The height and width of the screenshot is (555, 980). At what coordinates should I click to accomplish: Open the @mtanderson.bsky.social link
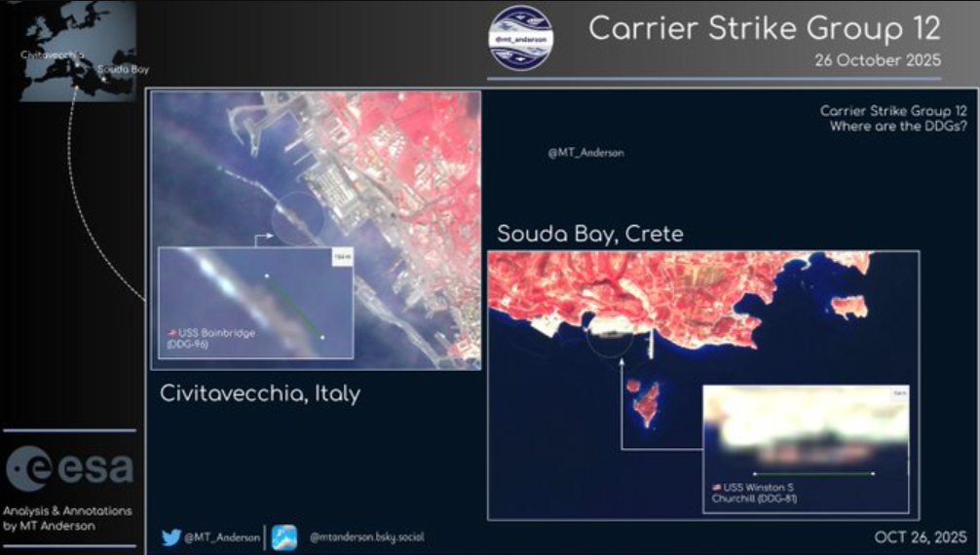[366, 536]
